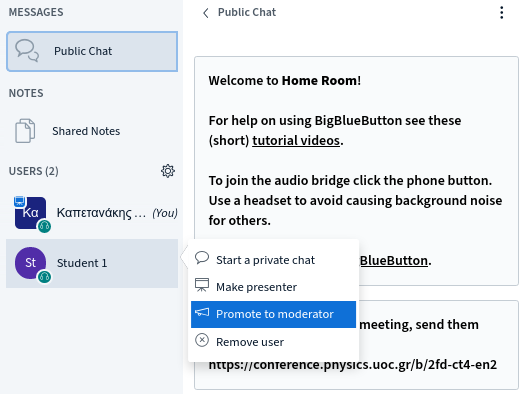Click the chat bubble icon for private chat
521x394 pixels.
coord(202,258)
